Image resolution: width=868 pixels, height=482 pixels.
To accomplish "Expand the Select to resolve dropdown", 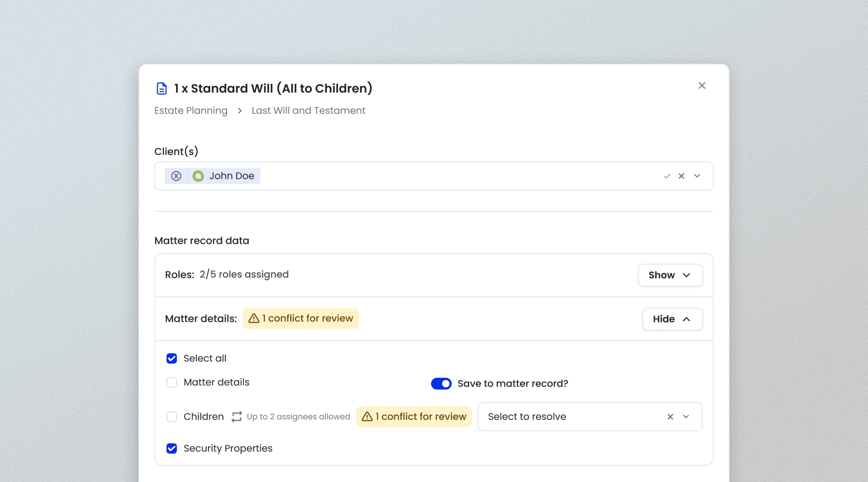I will (686, 416).
